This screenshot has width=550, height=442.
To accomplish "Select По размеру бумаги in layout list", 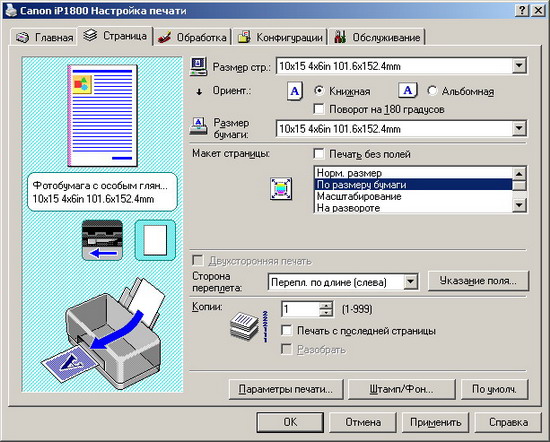I will [413, 185].
